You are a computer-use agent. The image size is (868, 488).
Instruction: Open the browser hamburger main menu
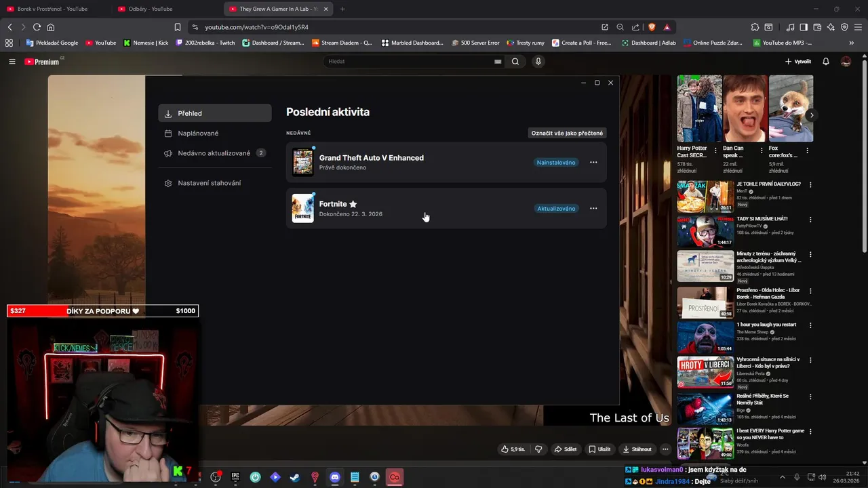(858, 27)
